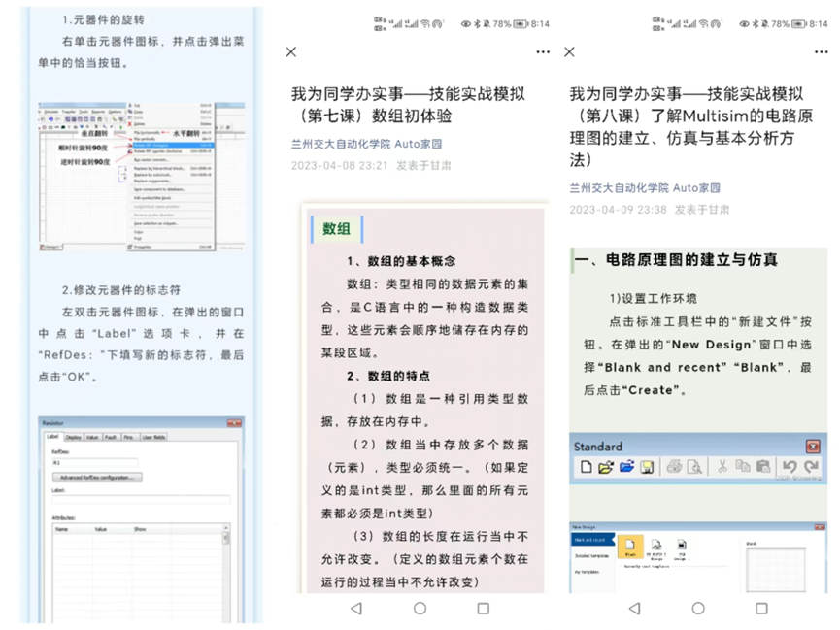
Task: Click the Cut scissors icon
Action: (722, 468)
